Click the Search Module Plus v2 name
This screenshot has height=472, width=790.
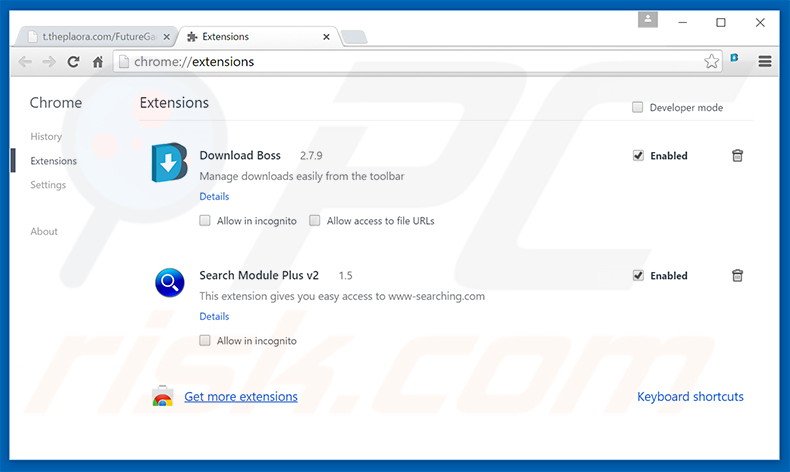[x=259, y=276]
